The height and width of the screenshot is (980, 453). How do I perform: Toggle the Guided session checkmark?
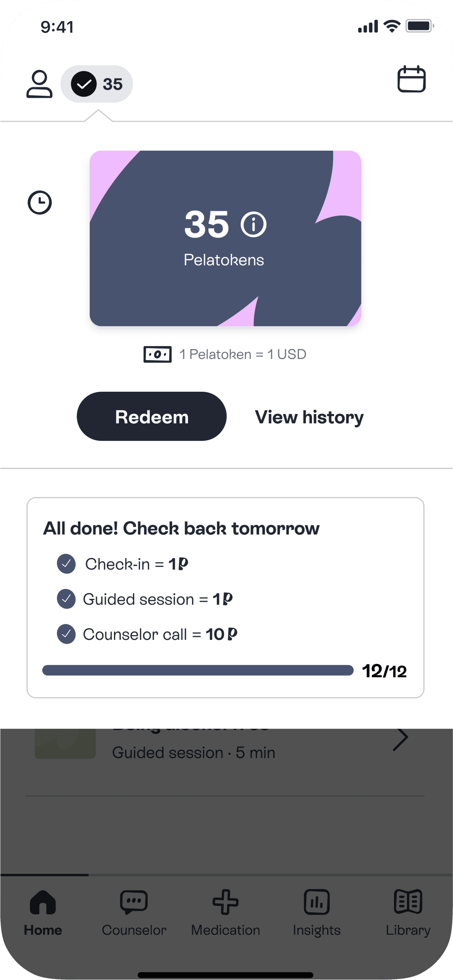point(66,599)
